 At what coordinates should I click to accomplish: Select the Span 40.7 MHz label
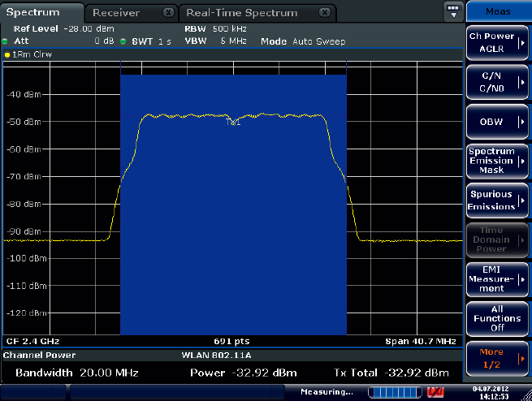click(421, 341)
